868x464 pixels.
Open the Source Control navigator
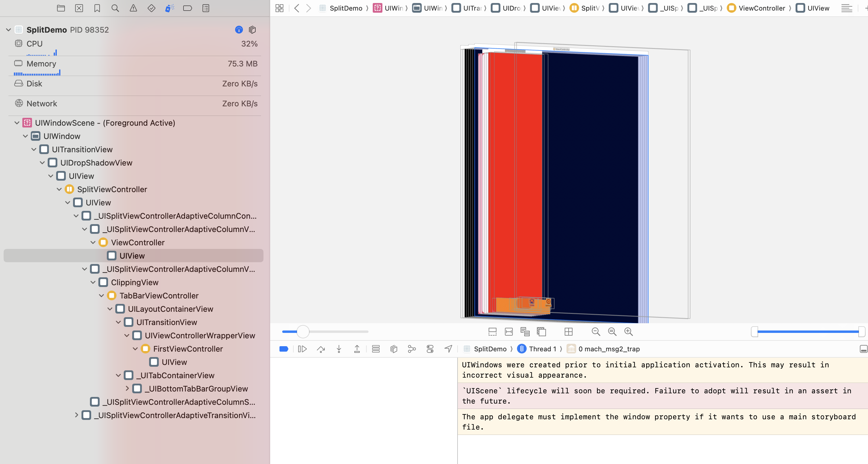coord(79,8)
